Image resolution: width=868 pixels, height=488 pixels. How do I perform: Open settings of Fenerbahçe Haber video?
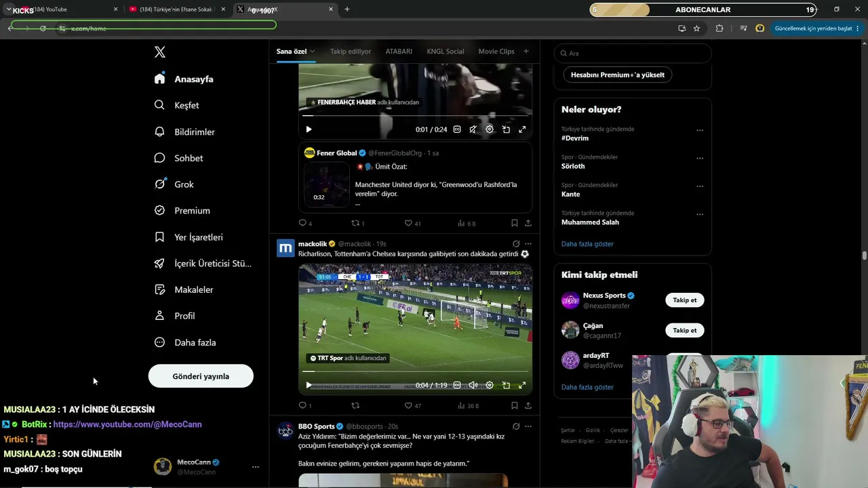490,129
